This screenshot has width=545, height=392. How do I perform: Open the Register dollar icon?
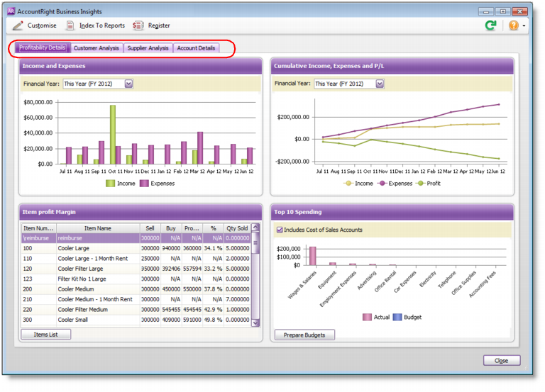(x=138, y=26)
